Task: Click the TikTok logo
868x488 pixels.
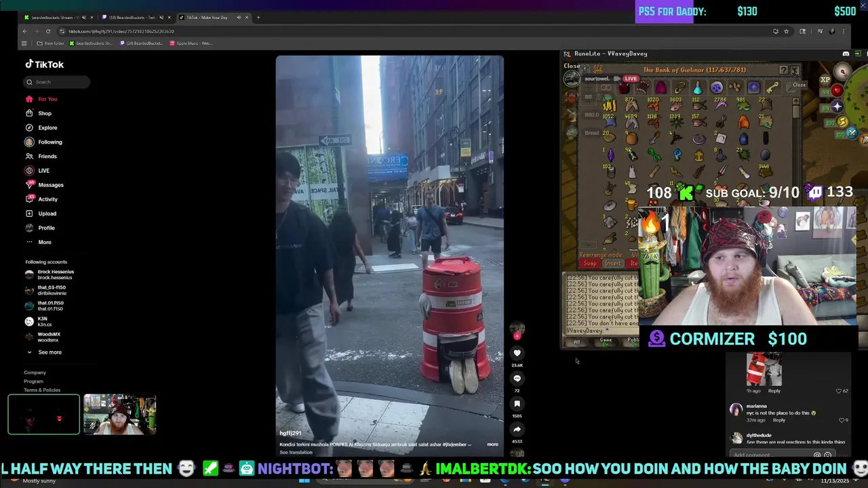Action: [x=45, y=64]
